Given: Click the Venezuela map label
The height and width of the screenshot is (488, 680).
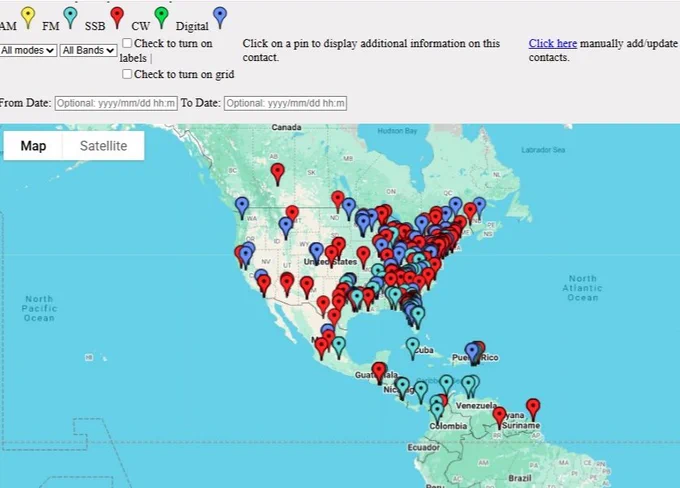Looking at the screenshot, I should [476, 406].
